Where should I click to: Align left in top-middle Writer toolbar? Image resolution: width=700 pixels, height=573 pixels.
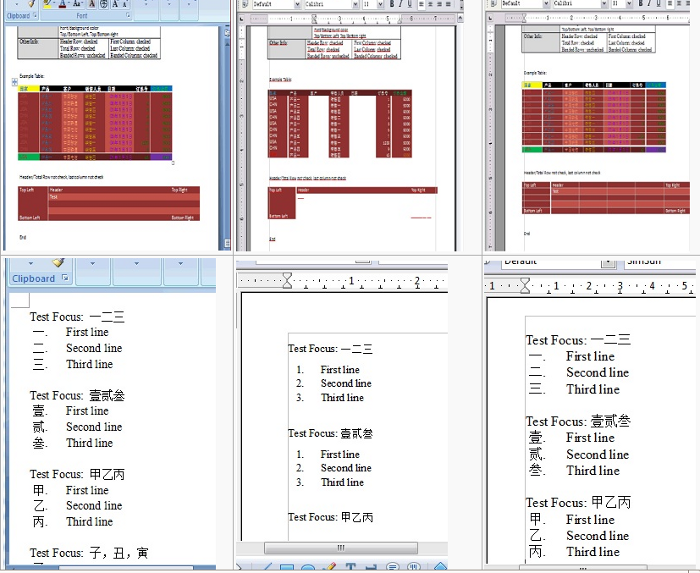[422, 4]
